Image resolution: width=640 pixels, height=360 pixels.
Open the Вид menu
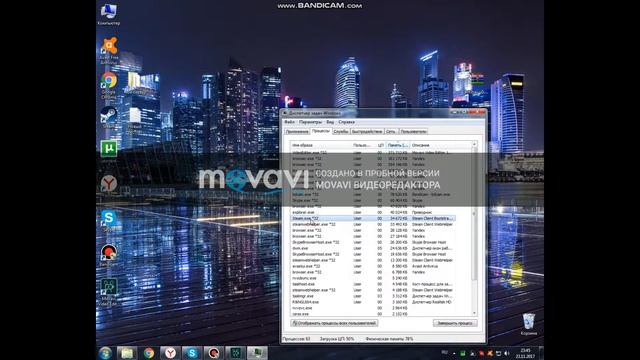[x=330, y=122]
